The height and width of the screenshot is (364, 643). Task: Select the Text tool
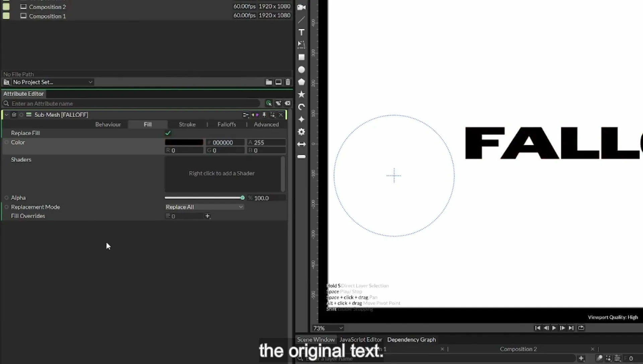pyautogui.click(x=301, y=32)
